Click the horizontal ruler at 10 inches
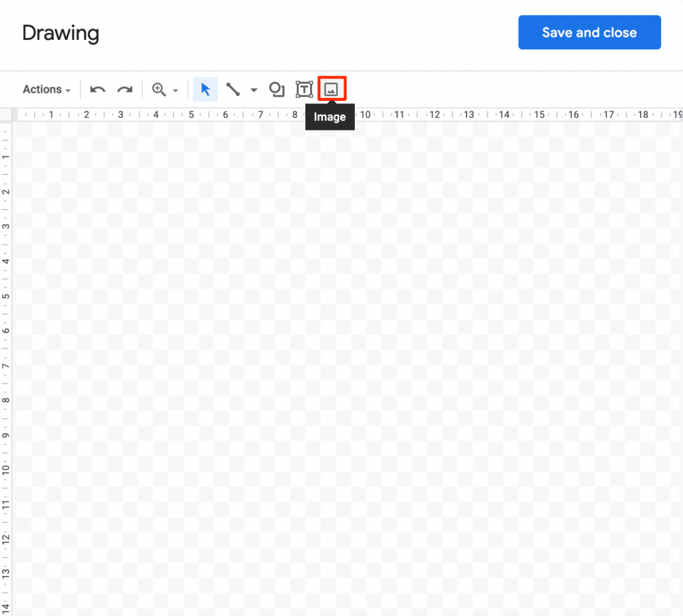Screen dimensions: 683x616 point(366,115)
